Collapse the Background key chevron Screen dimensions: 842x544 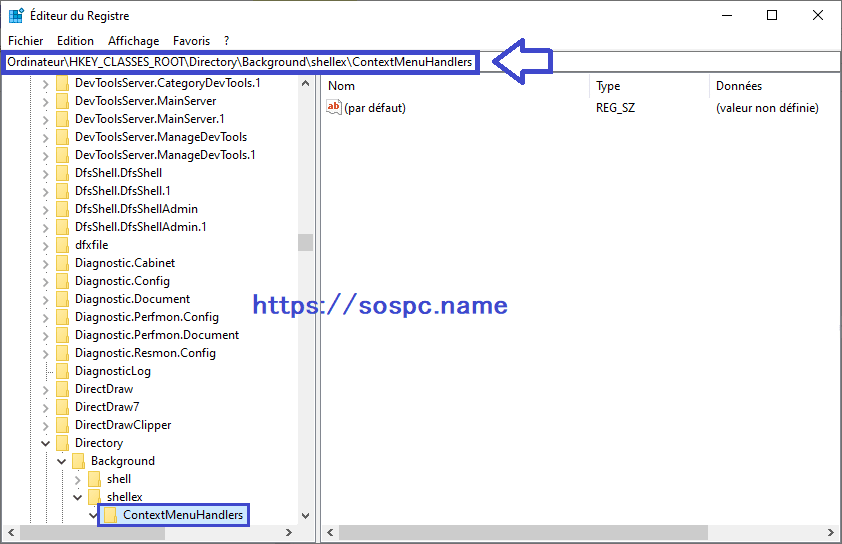[x=62, y=461]
